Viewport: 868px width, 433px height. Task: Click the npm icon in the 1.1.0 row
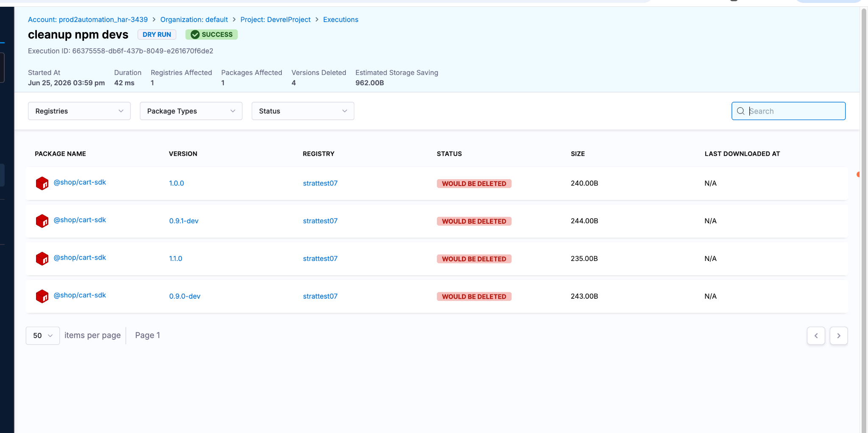pyautogui.click(x=42, y=259)
